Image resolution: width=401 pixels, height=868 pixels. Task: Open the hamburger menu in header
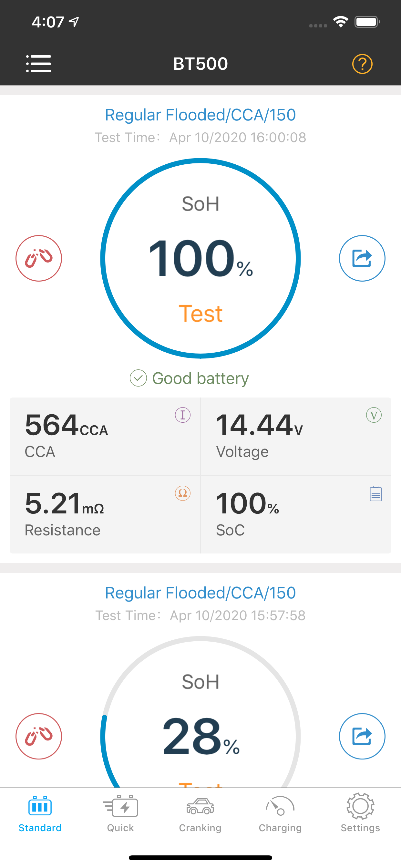(x=39, y=64)
